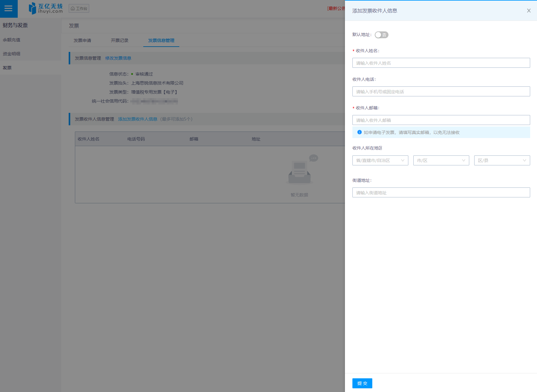This screenshot has height=392, width=537.
Task: Toggle the 默认地址 switch
Action: (x=381, y=35)
